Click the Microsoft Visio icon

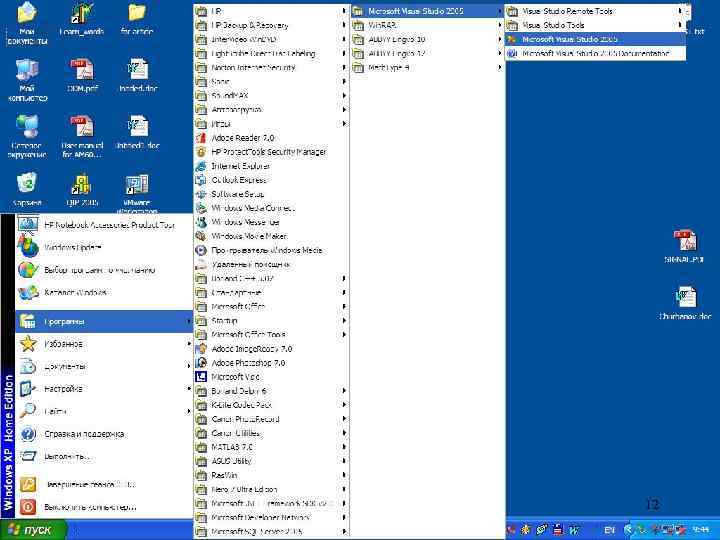point(201,377)
